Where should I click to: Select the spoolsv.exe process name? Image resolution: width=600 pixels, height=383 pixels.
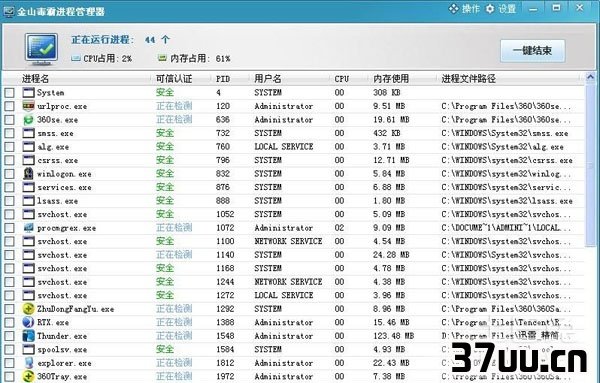(62, 350)
